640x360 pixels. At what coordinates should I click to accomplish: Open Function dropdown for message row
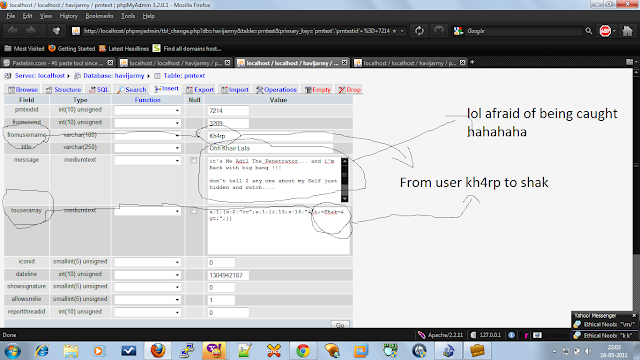147,160
